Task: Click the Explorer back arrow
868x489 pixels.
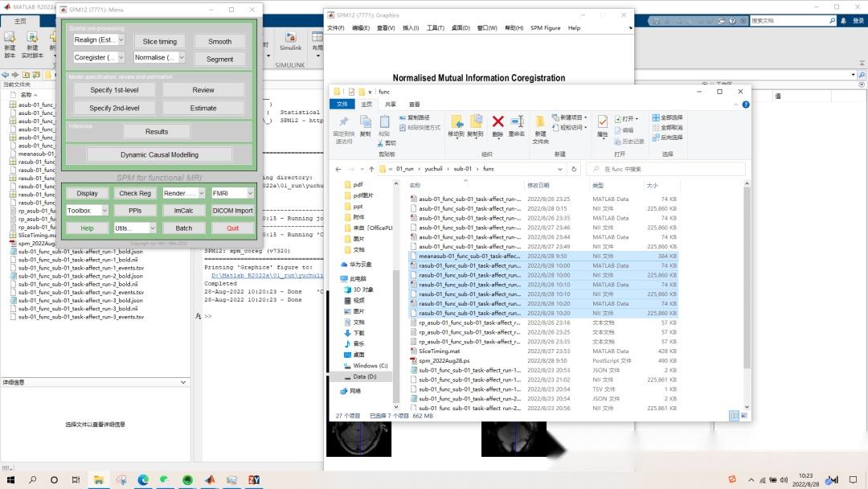Action: [338, 169]
